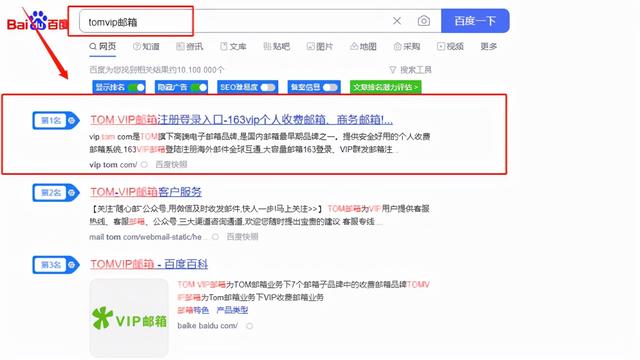640x360 pixels.
Task: Switch to the 图片 tab
Action: pyautogui.click(x=320, y=47)
